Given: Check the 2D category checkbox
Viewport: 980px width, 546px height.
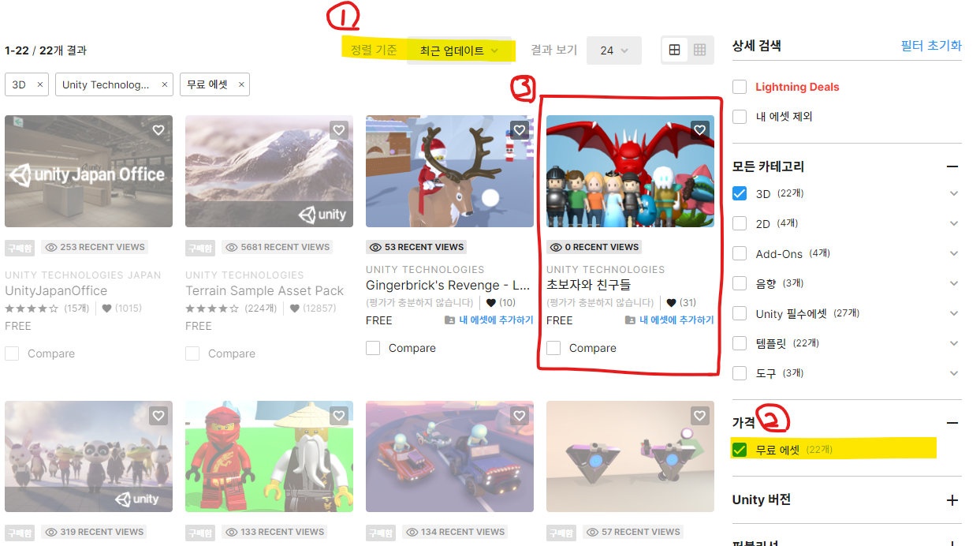Looking at the screenshot, I should pyautogui.click(x=740, y=223).
